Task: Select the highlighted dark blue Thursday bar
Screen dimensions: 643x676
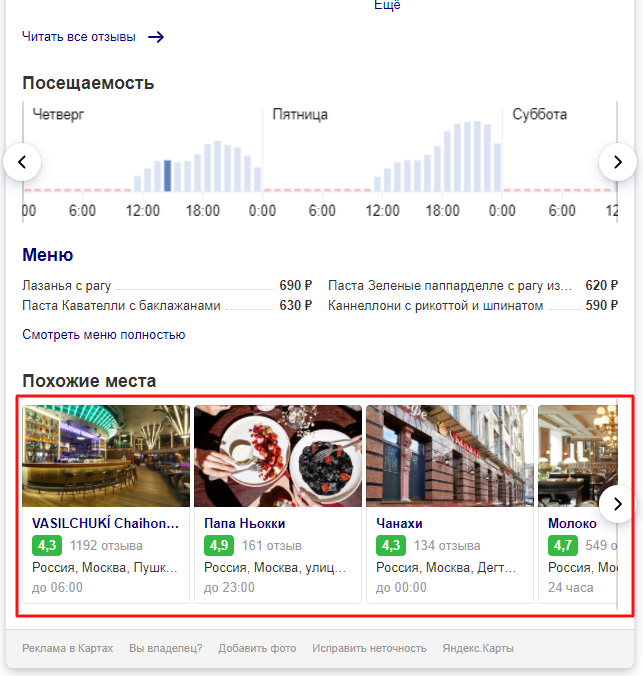Action: [167, 175]
